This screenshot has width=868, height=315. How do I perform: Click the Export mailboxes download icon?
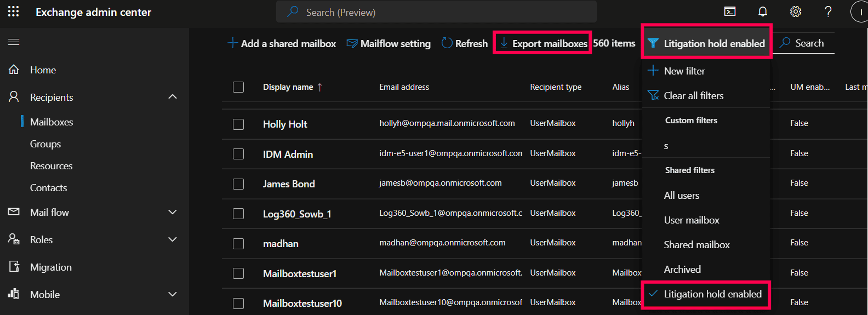click(504, 43)
